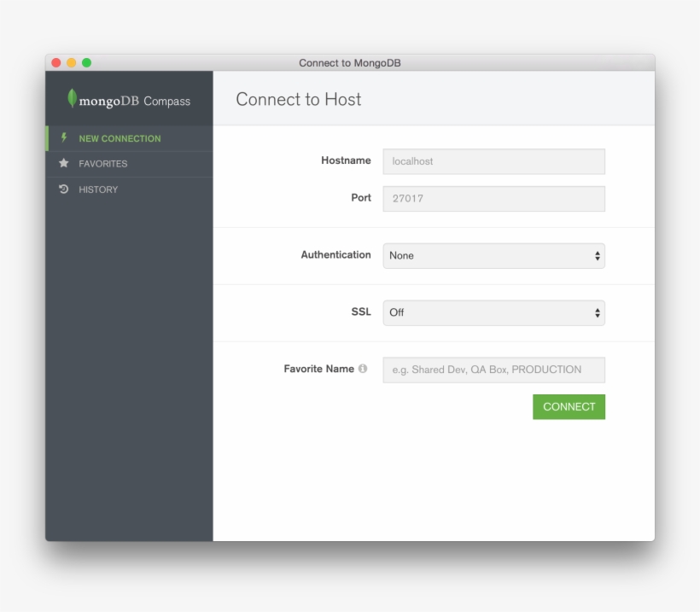Click the 'Connect to MongoDB' window title
700x612 pixels.
tap(349, 63)
